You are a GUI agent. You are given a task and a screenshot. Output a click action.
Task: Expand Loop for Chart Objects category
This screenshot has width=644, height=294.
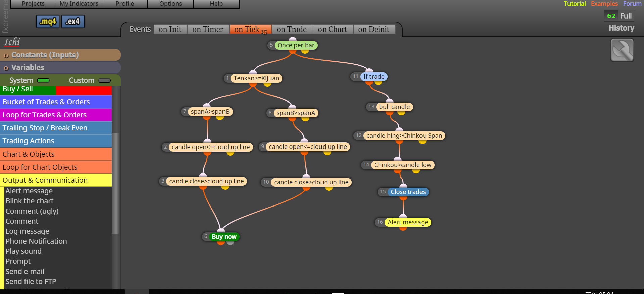pos(56,167)
